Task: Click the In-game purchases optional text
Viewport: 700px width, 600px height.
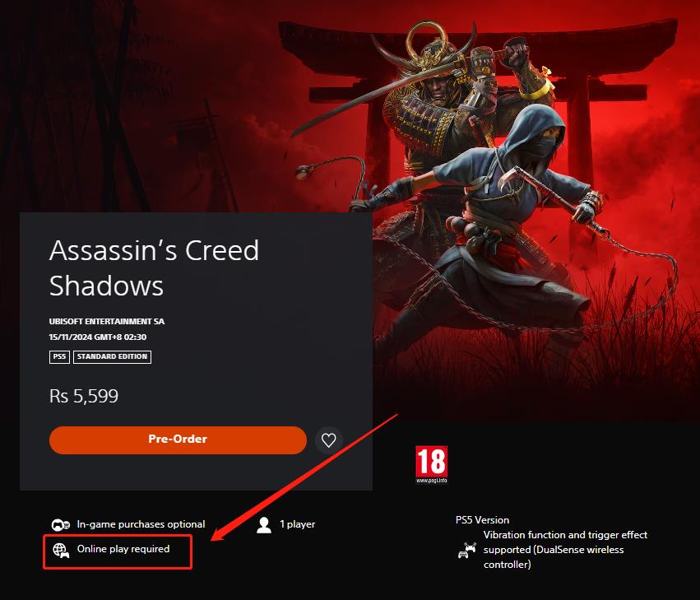Action: click(141, 524)
